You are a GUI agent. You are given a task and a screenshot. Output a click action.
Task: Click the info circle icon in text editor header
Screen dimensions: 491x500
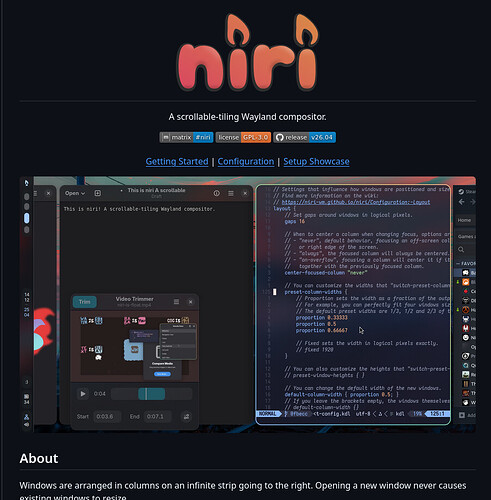click(217, 193)
